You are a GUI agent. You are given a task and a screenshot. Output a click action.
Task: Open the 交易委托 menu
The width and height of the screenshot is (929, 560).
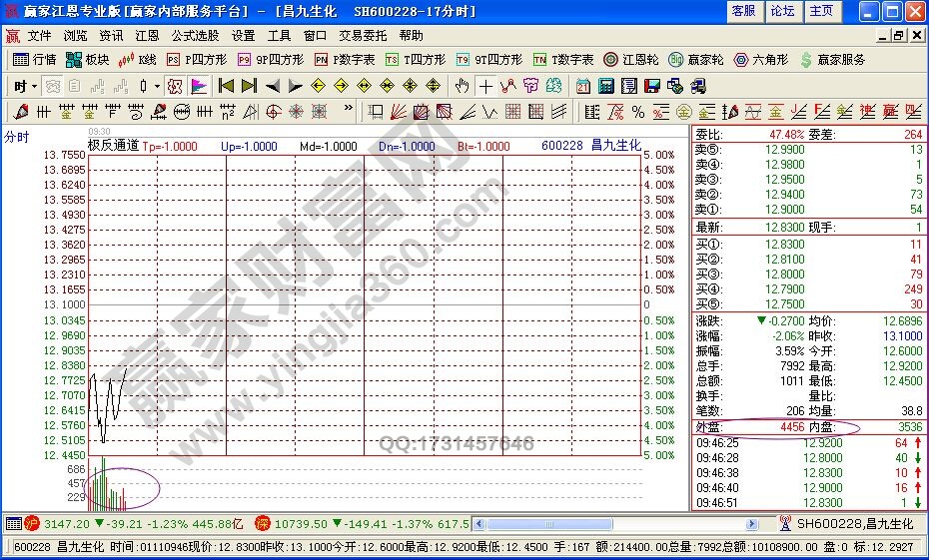(364, 36)
